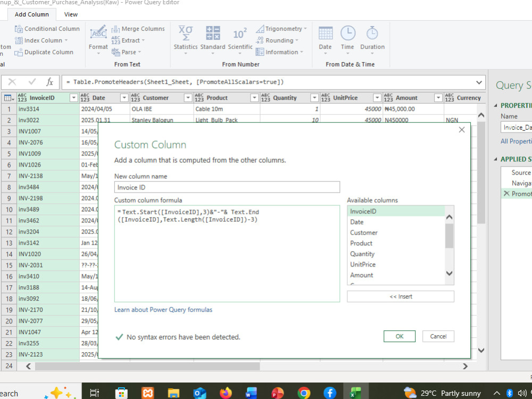Open Quantity column filter dropdown
Image resolution: width=532 pixels, height=399 pixels.
pyautogui.click(x=314, y=98)
